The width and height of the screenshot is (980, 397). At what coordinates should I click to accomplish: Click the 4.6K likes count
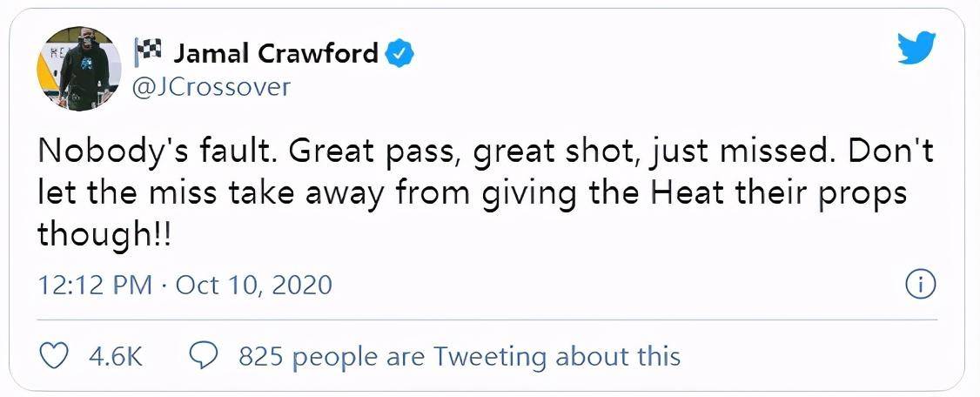point(116,357)
